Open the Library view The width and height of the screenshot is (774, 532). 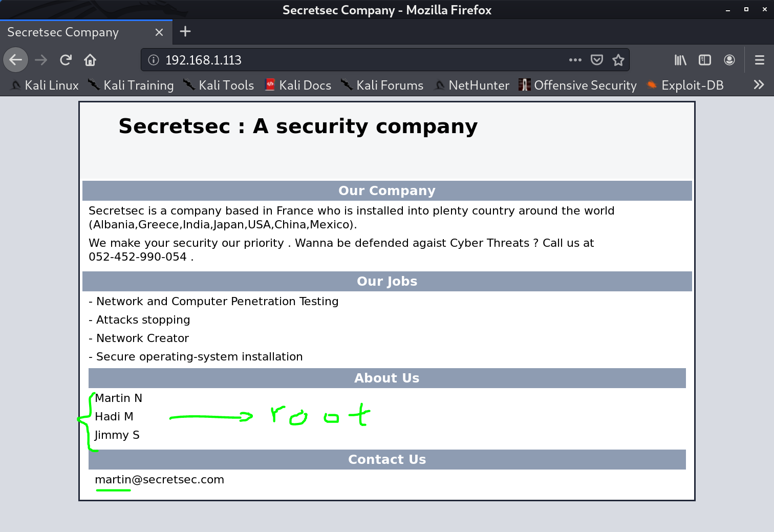pyautogui.click(x=680, y=60)
